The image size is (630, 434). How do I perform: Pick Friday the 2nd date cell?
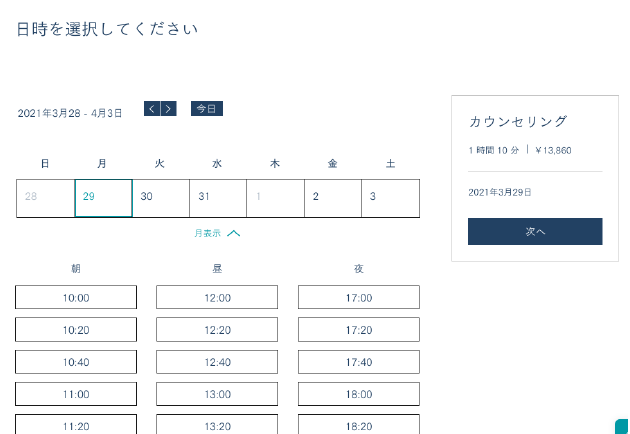pyautogui.click(x=332, y=198)
